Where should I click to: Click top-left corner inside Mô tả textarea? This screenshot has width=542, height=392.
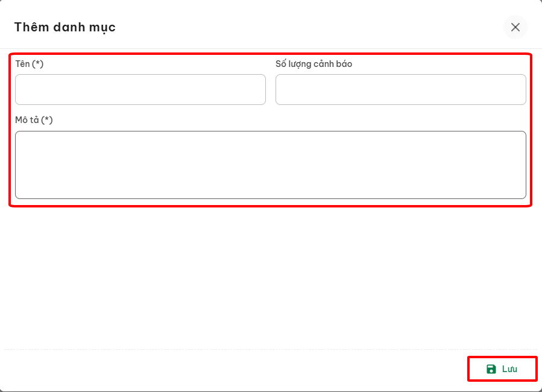(20, 137)
